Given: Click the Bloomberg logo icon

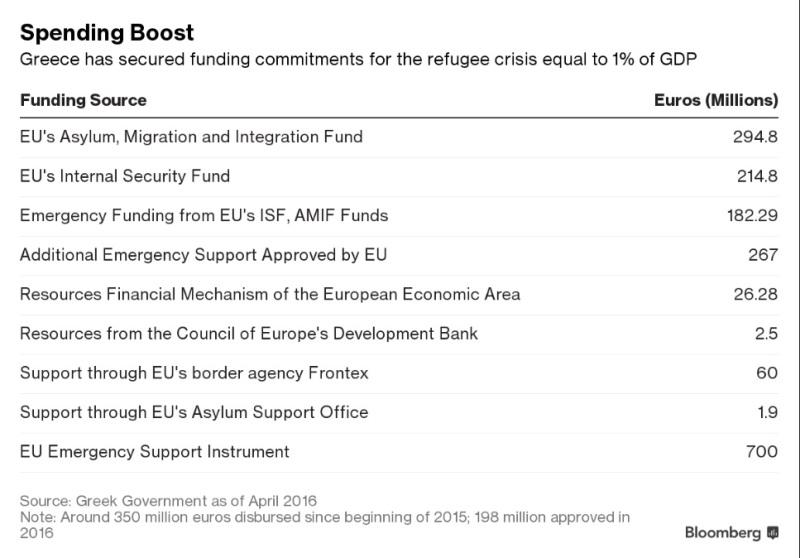Looking at the screenshot, I should (x=773, y=532).
